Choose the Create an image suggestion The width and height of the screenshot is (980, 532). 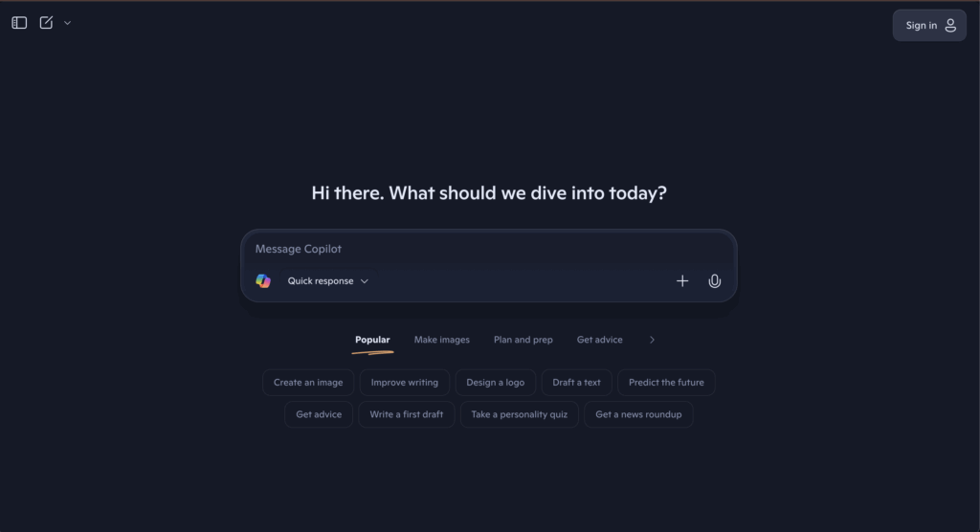(308, 383)
